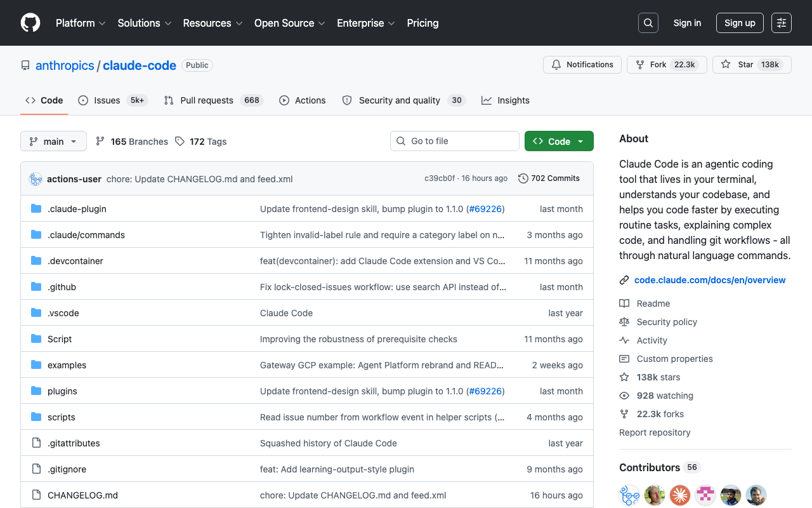
Task: Expand the Platform menu
Action: pyautogui.click(x=81, y=23)
